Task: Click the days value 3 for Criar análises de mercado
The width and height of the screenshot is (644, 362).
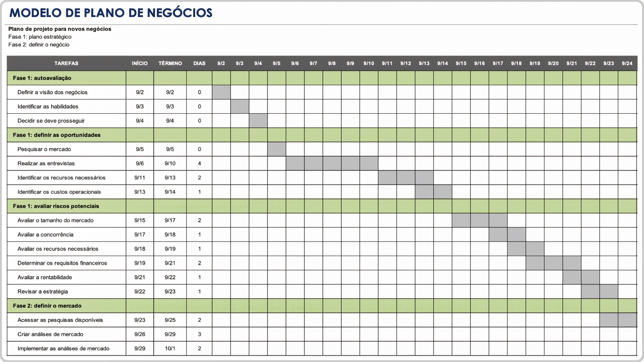Action: 199,334
